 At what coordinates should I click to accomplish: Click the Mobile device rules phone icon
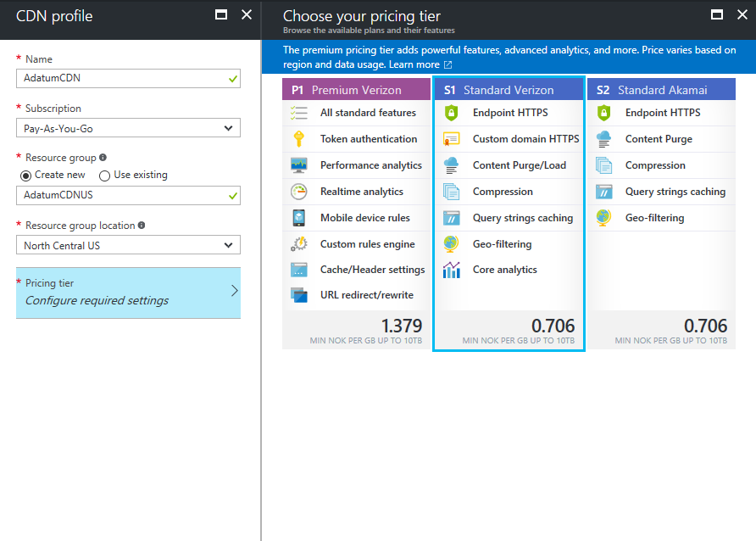click(299, 217)
